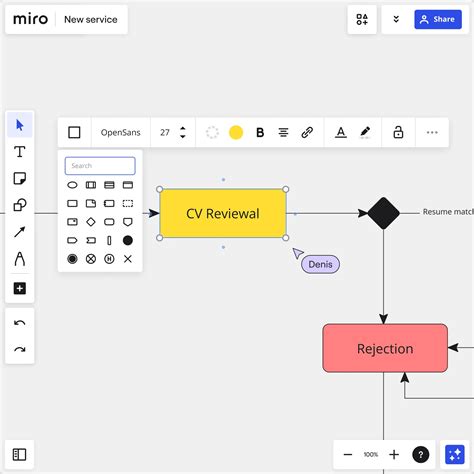Collapse the top toolbar with double chevron
Screen dimensions: 474x474
click(396, 19)
